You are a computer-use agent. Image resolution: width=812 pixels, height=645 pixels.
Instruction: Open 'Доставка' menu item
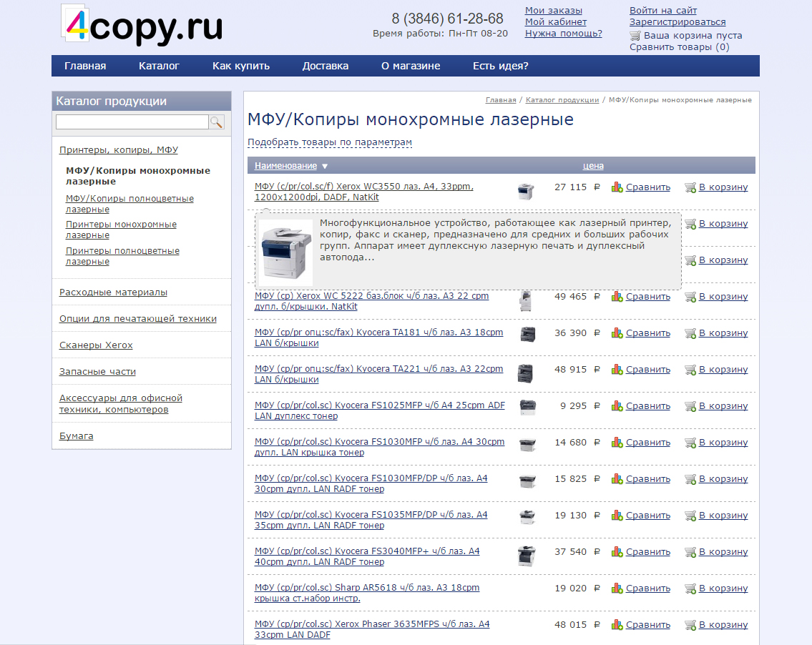[x=326, y=66]
